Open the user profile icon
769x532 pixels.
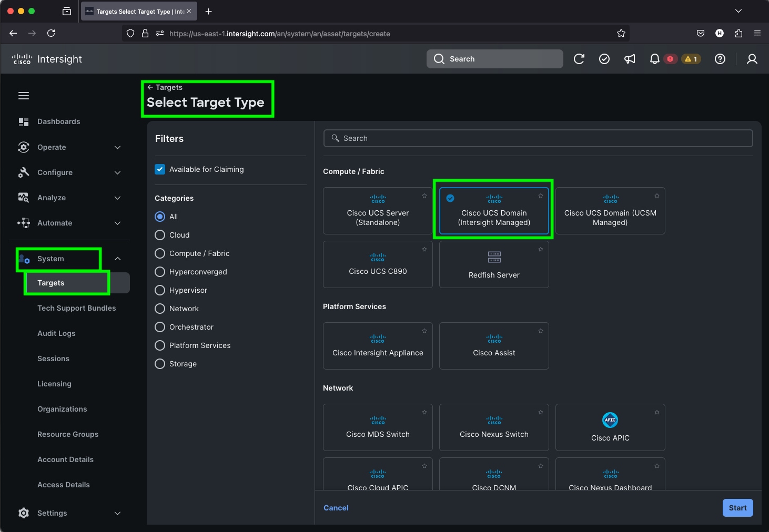click(x=752, y=59)
